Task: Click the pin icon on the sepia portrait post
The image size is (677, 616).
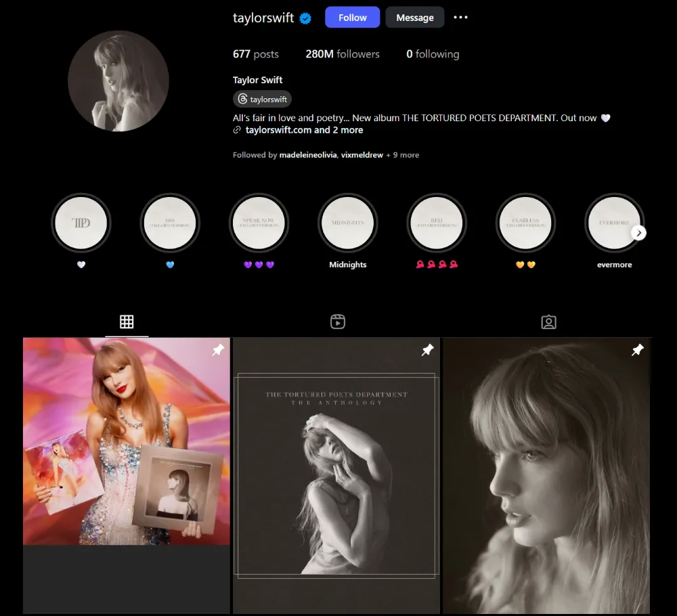Action: click(637, 350)
